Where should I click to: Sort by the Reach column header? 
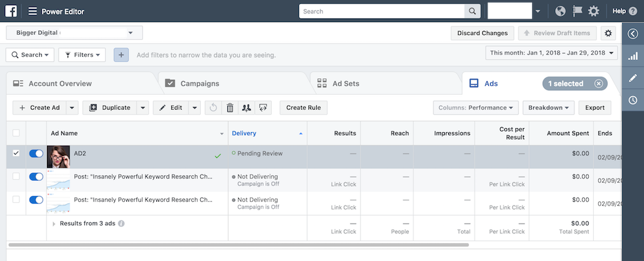(x=387, y=133)
